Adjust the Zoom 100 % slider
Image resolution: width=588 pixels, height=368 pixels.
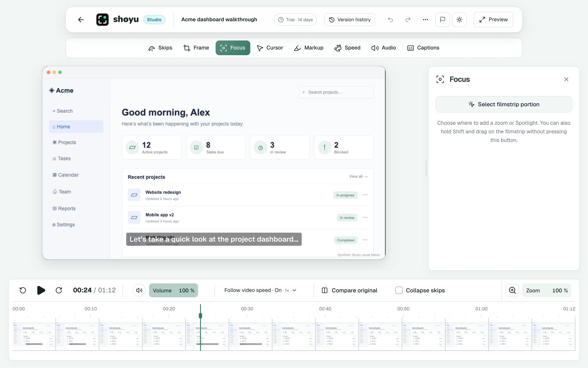pos(547,290)
